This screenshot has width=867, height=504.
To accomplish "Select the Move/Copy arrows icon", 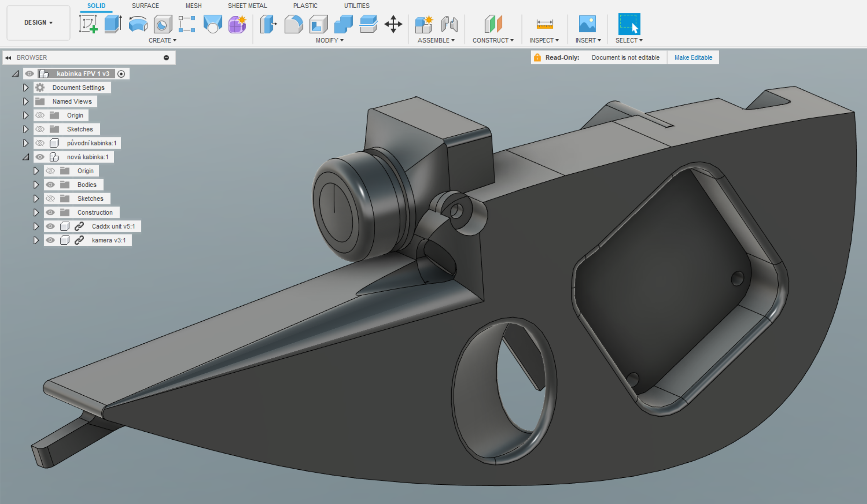I will tap(393, 24).
